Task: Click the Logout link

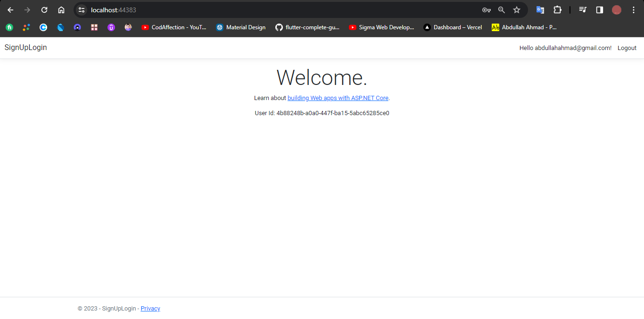Action: [627, 48]
